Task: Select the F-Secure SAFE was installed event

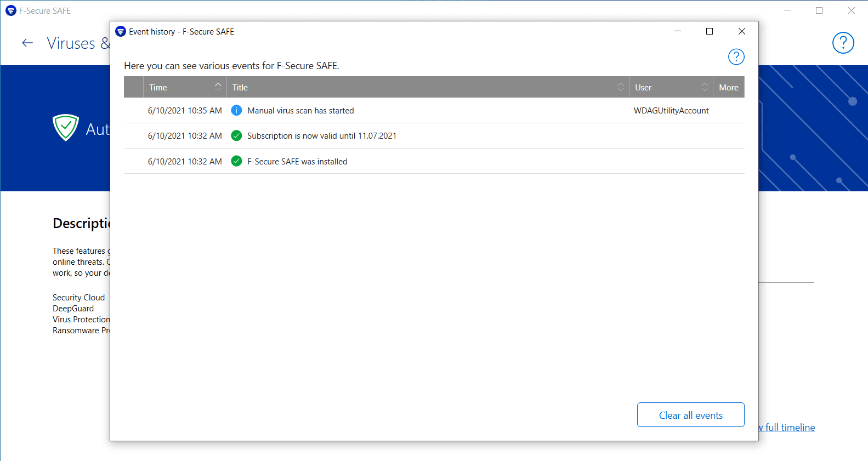Action: 297,162
